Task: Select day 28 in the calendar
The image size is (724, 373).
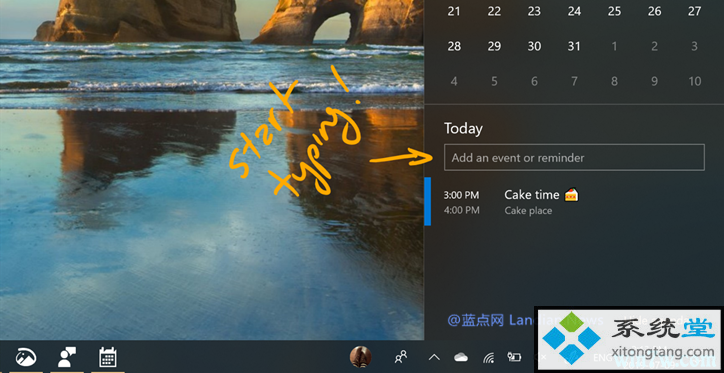Action: point(454,46)
